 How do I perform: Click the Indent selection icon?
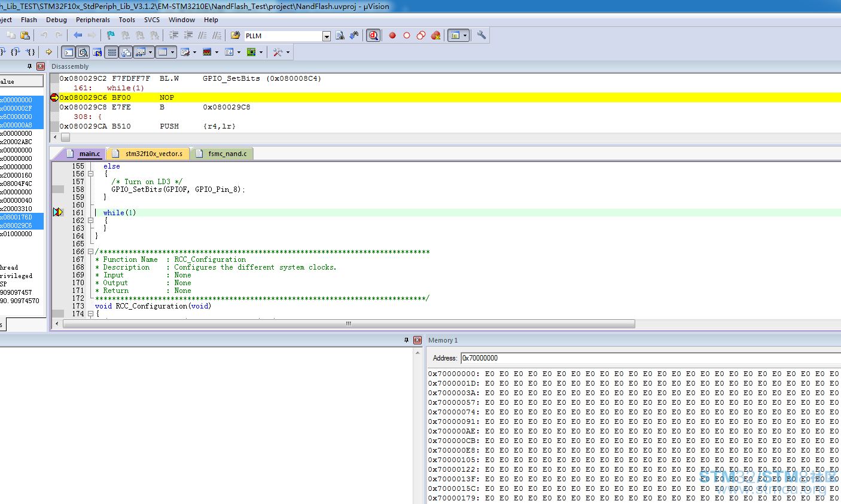click(173, 35)
